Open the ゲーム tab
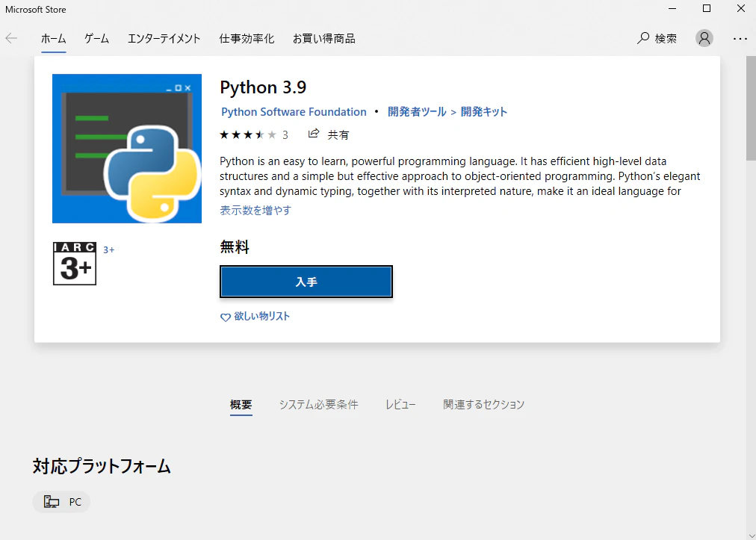The height and width of the screenshot is (540, 756). click(x=96, y=39)
